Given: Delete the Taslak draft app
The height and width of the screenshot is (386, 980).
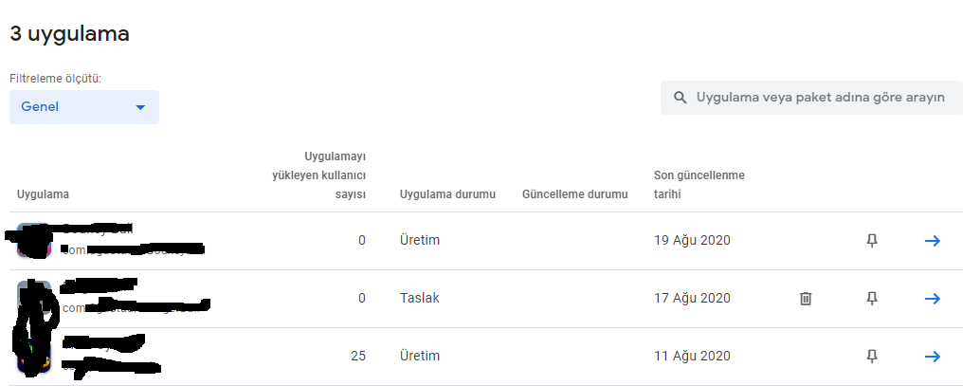Looking at the screenshot, I should pyautogui.click(x=806, y=299).
